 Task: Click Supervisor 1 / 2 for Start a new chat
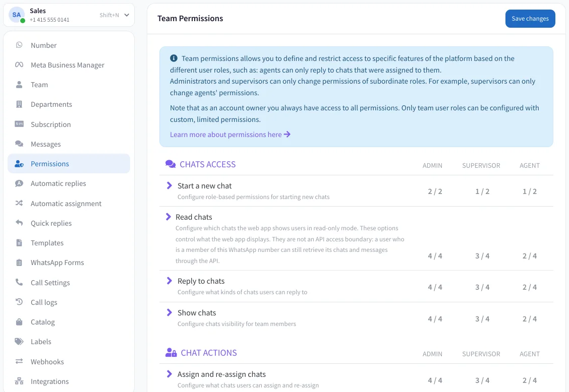(482, 191)
